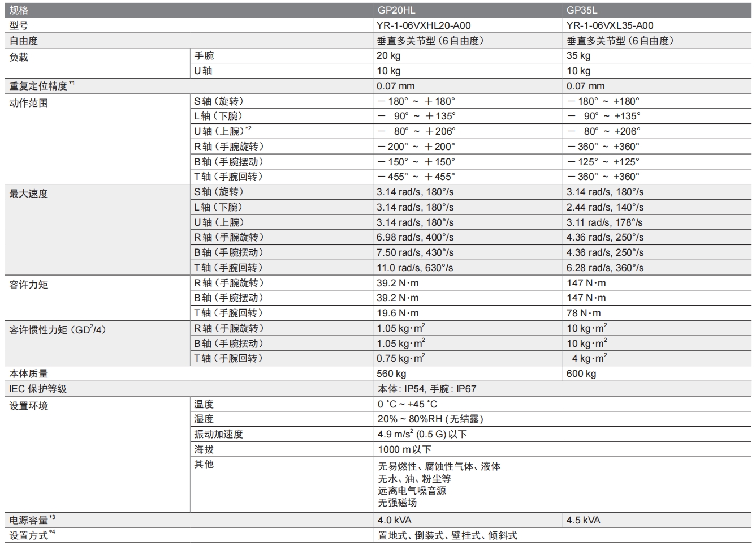Click the 规格 header cell

(x=19, y=10)
